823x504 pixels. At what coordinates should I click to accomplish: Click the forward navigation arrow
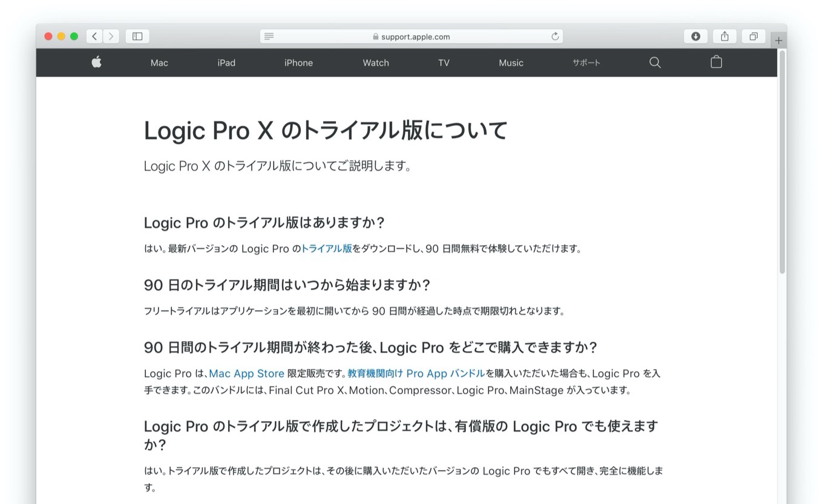point(111,36)
